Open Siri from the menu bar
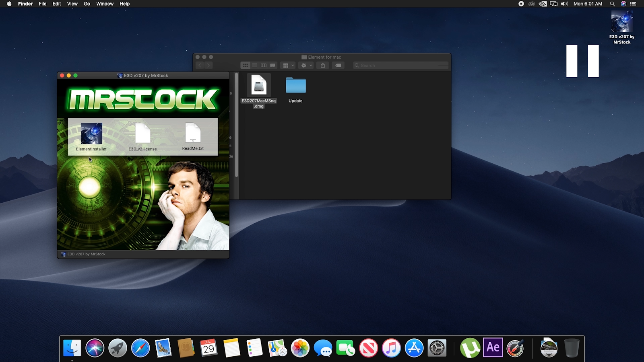The image size is (644, 362). tap(623, 4)
